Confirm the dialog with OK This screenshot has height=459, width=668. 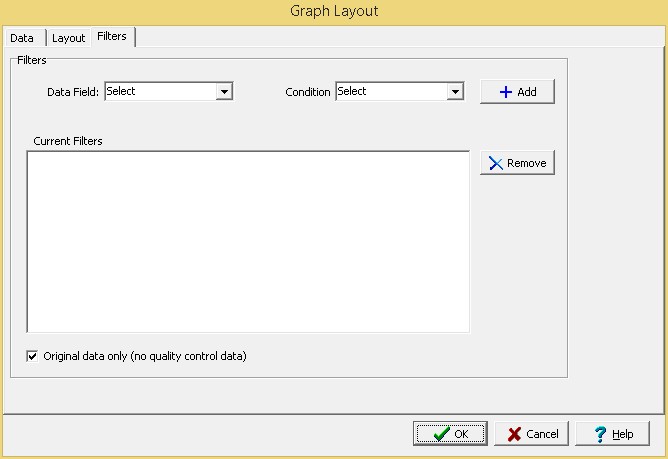tap(450, 434)
